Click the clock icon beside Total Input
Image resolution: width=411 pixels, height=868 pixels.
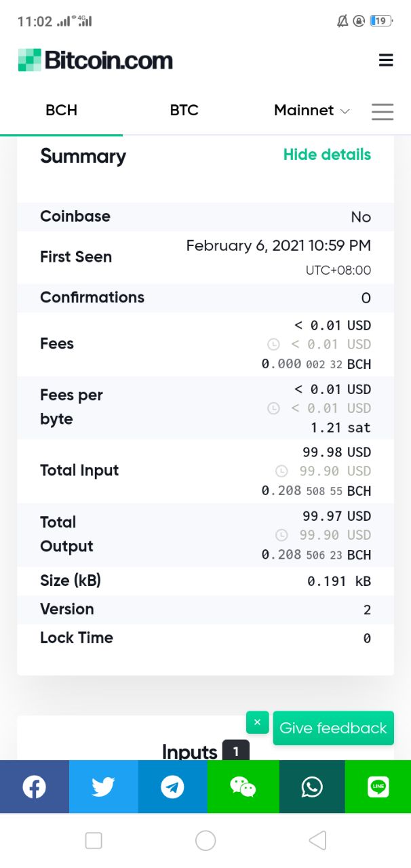[x=281, y=471]
